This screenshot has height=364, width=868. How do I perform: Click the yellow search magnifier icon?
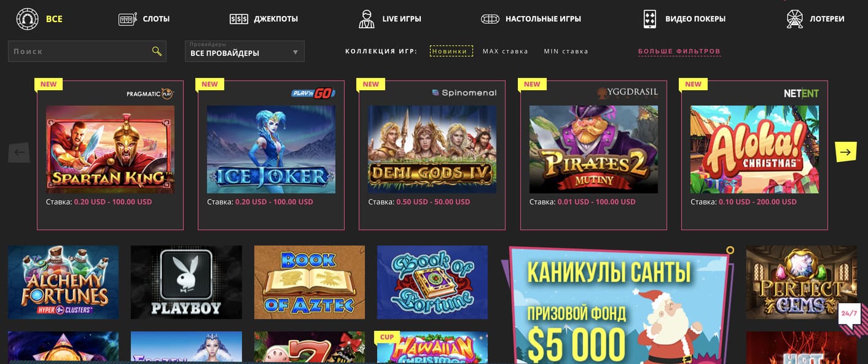(157, 51)
